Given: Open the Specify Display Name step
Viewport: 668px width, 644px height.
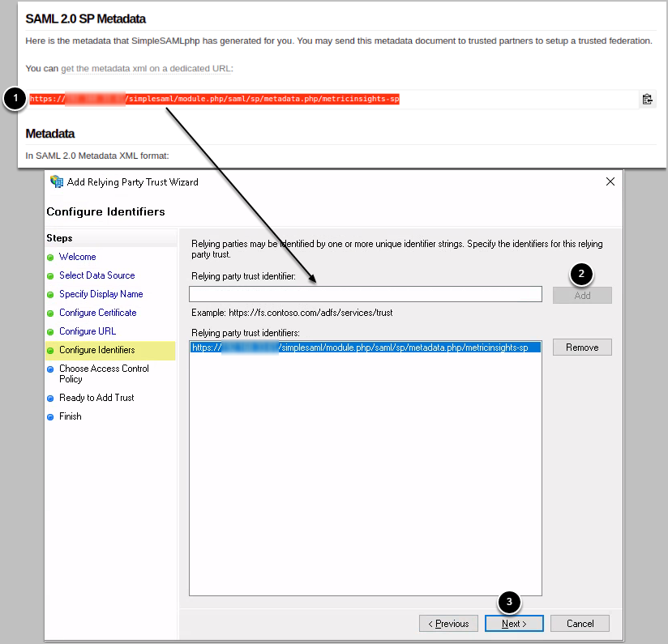Looking at the screenshot, I should click(101, 294).
